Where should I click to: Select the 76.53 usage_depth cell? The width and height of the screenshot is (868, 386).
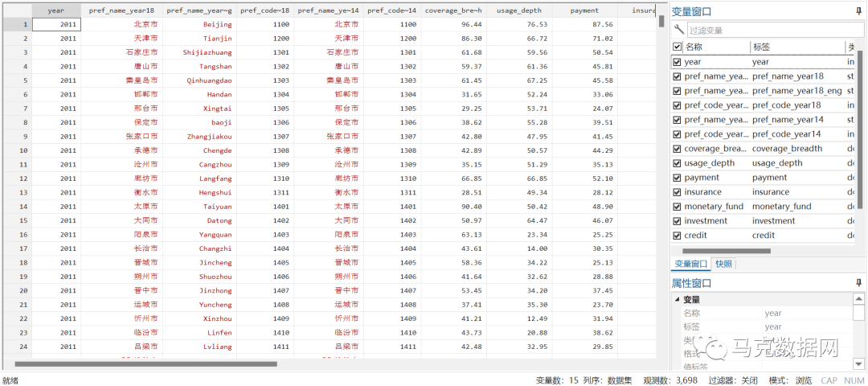tap(519, 24)
